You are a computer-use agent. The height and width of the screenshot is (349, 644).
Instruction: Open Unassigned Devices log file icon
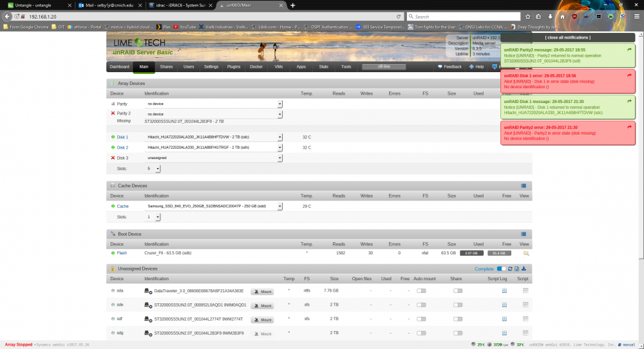(x=516, y=269)
